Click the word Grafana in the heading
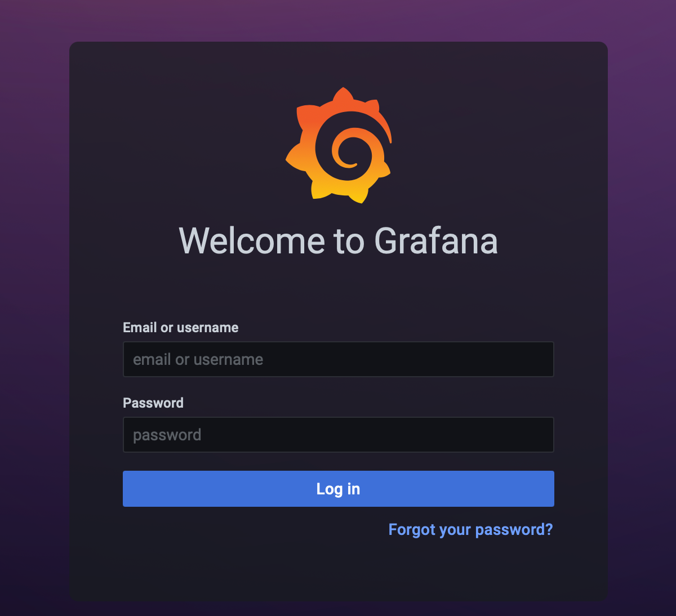The width and height of the screenshot is (676, 616). 436,241
